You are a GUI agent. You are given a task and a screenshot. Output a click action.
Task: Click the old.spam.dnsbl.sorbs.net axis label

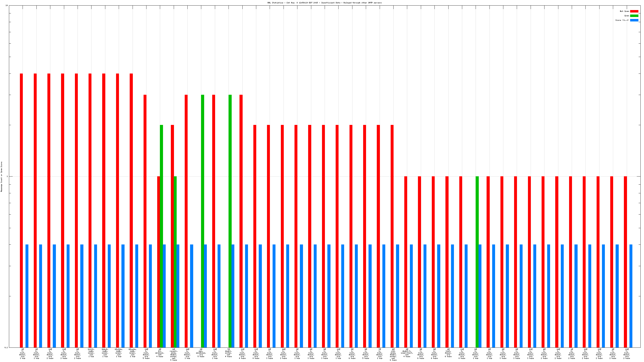tap(393, 354)
